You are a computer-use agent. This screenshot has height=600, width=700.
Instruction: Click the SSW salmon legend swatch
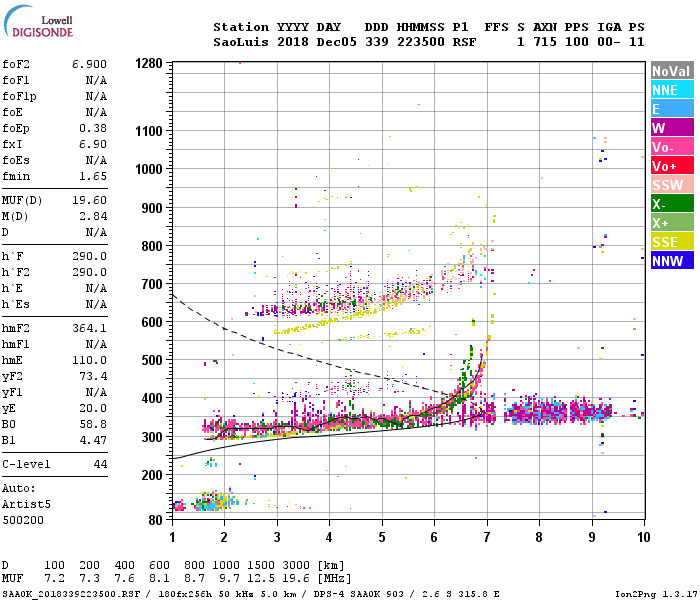click(x=672, y=185)
